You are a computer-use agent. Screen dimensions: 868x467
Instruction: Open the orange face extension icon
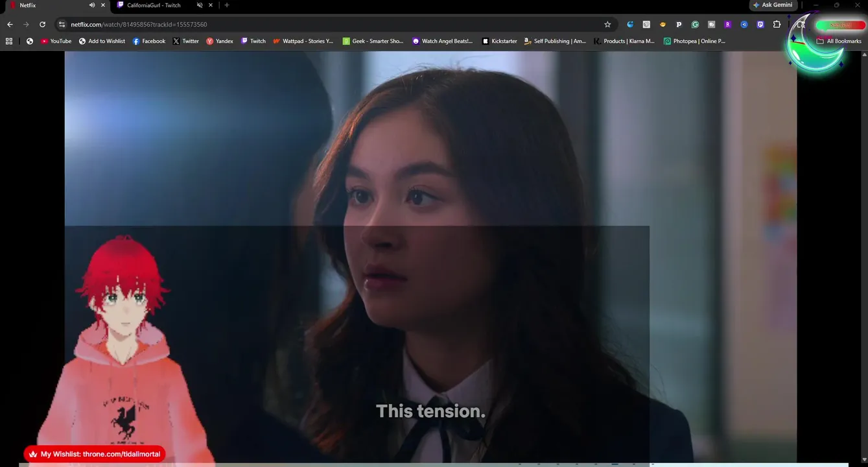(663, 25)
